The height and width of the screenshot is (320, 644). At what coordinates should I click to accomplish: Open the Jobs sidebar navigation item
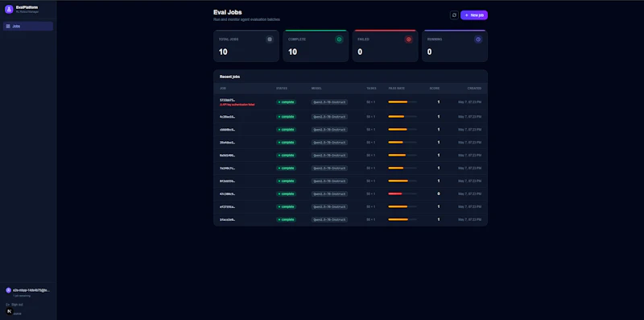click(x=28, y=27)
